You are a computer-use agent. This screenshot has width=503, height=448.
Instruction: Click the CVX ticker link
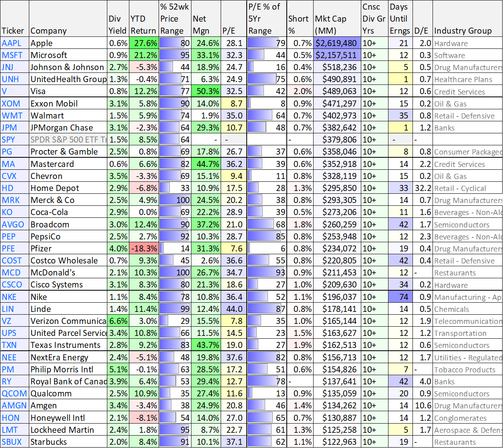tap(9, 176)
